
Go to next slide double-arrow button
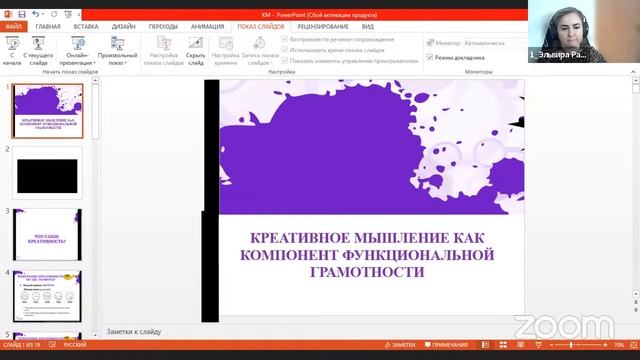click(x=636, y=310)
